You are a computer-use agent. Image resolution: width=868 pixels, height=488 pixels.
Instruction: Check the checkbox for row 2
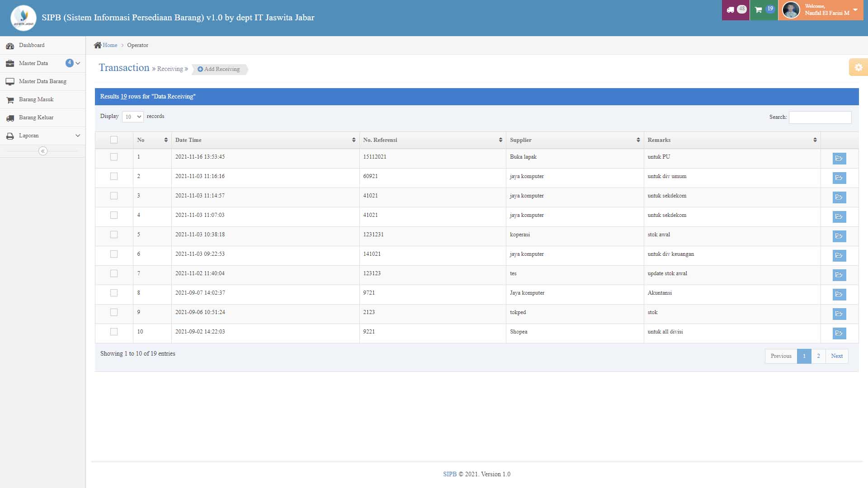[x=114, y=177]
